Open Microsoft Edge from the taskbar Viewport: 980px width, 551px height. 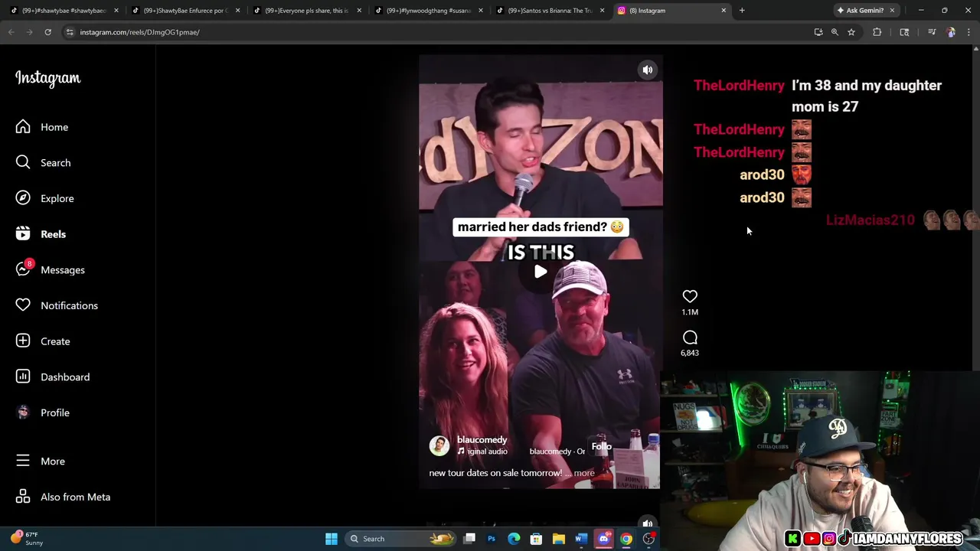point(514,539)
